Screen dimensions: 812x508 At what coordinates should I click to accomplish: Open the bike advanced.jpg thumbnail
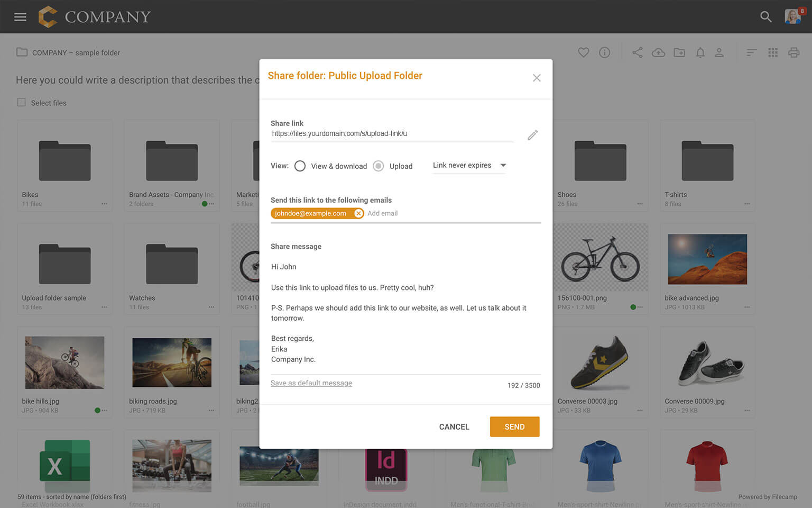click(707, 259)
